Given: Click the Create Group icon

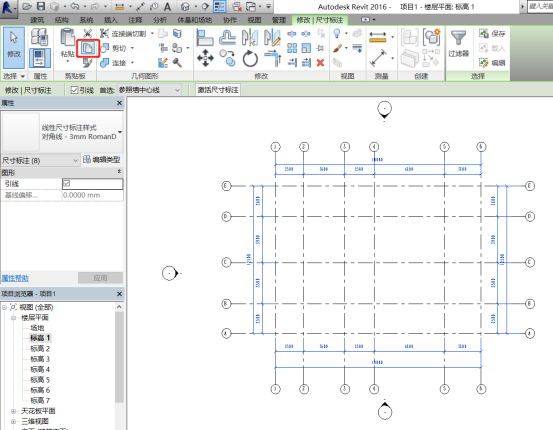Looking at the screenshot, I should coord(432,37).
